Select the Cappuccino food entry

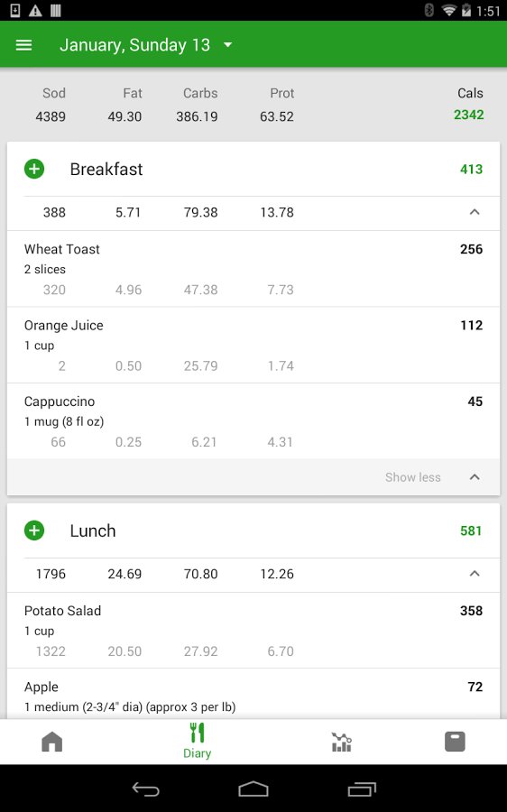pyautogui.click(x=253, y=421)
